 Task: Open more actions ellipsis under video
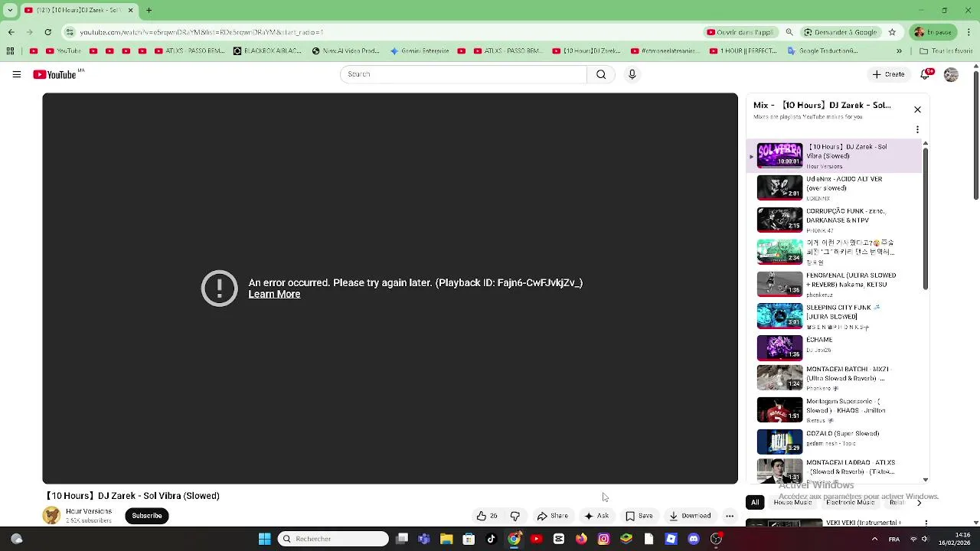click(730, 516)
